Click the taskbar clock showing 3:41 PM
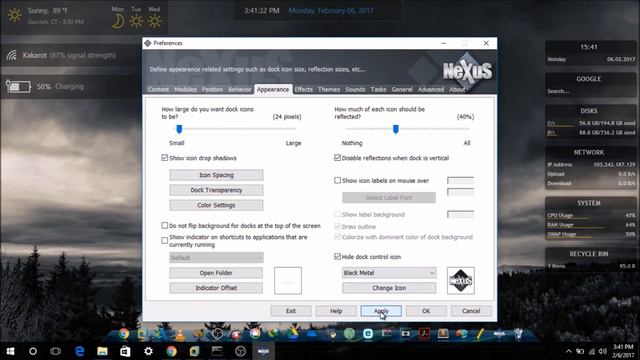640x360 pixels. point(623,351)
